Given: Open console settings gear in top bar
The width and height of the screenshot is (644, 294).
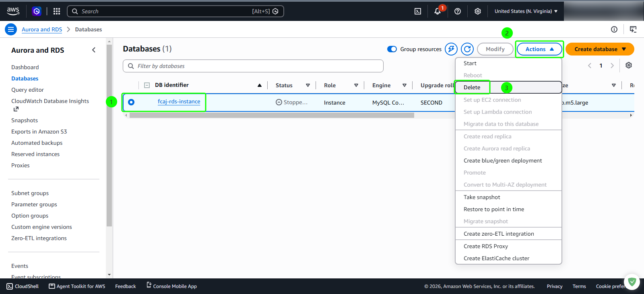Looking at the screenshot, I should (x=478, y=11).
